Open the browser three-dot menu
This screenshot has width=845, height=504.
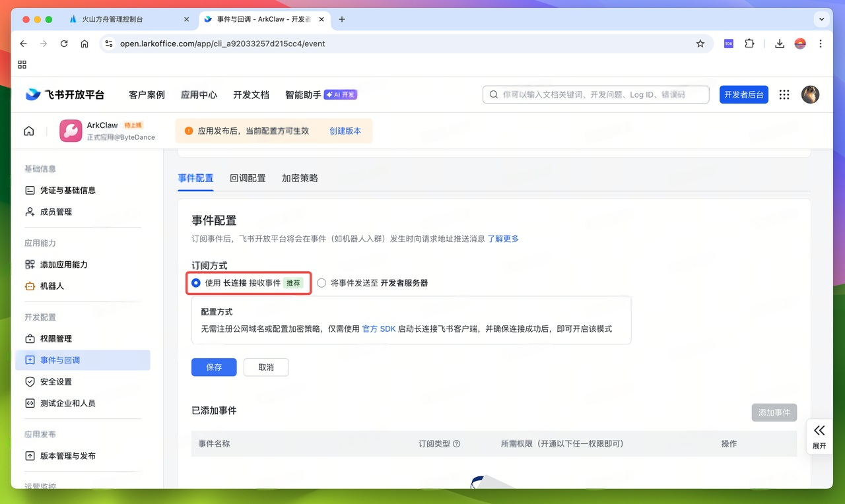[821, 43]
